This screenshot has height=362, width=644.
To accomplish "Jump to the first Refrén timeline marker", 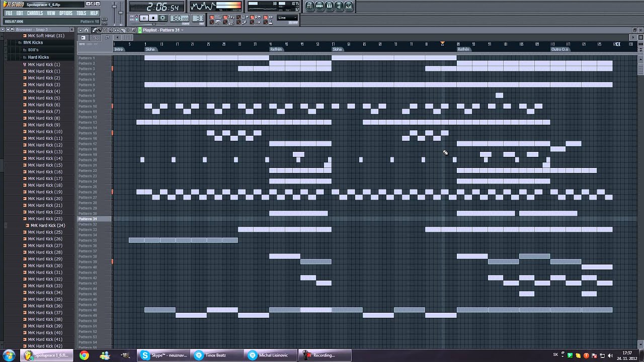I will click(x=276, y=49).
